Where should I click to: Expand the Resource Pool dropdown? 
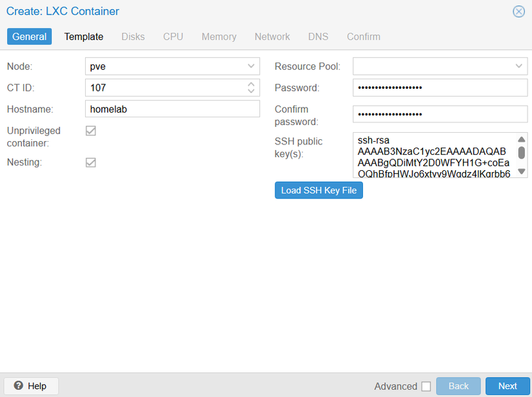tap(518, 66)
